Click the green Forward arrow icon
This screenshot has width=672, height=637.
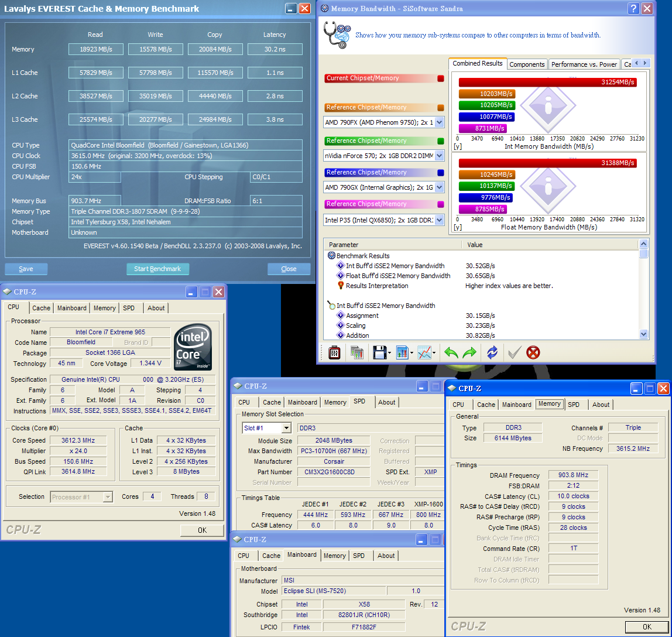(x=469, y=352)
